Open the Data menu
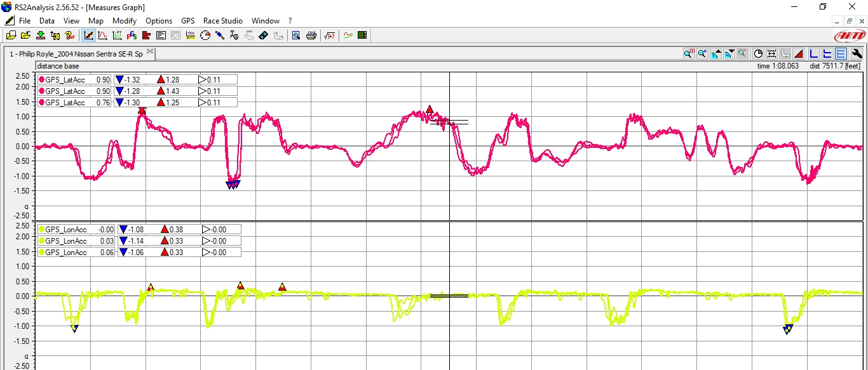Viewport: 868px width, 370px height. tap(47, 21)
